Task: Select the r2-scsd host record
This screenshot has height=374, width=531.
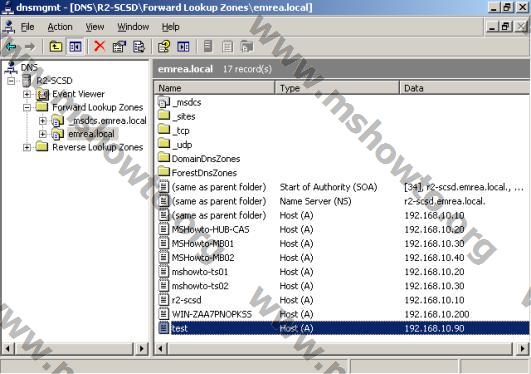Action: (x=342, y=300)
